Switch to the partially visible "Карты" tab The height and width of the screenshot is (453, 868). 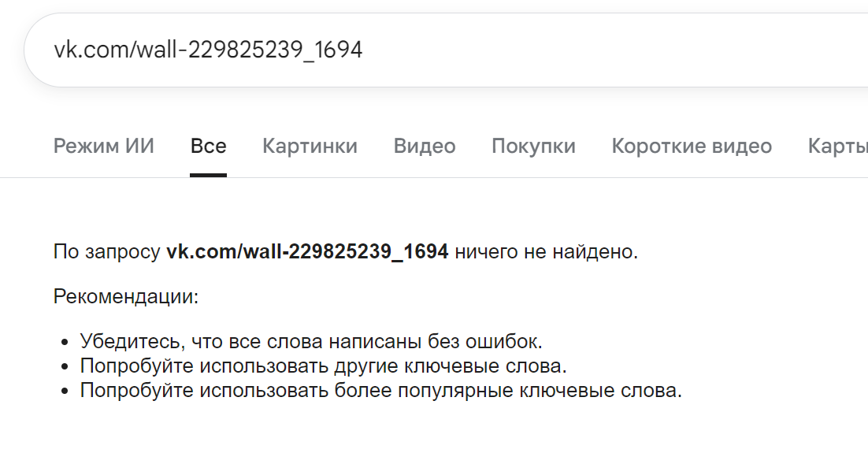pyautogui.click(x=839, y=146)
